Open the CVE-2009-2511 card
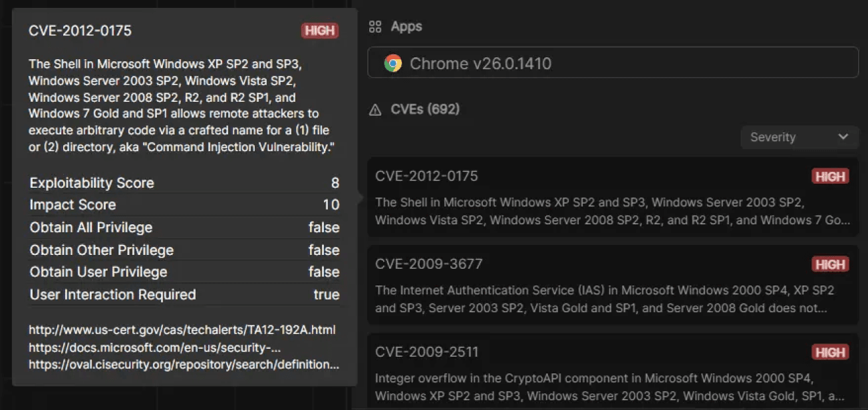The height and width of the screenshot is (410, 868). (x=613, y=371)
